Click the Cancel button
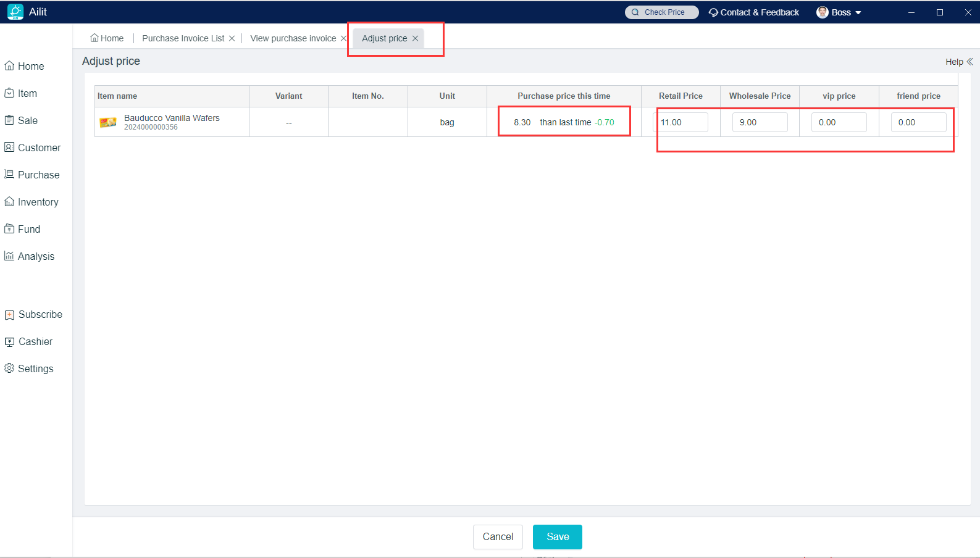 click(x=498, y=537)
